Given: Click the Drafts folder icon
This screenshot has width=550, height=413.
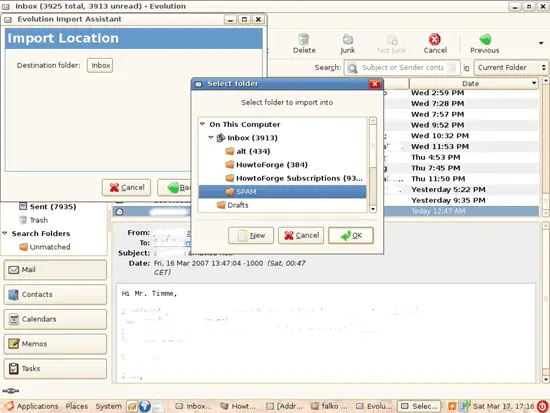Looking at the screenshot, I should [x=221, y=205].
